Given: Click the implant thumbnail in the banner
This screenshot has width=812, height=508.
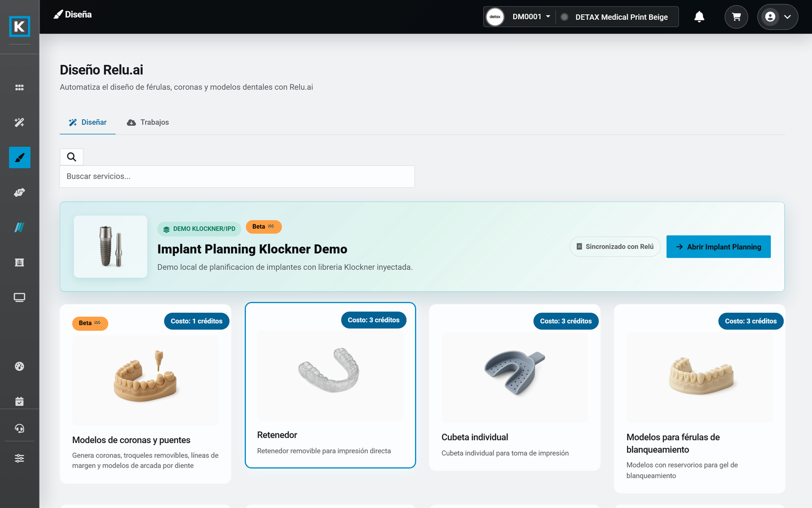Looking at the screenshot, I should [x=111, y=247].
